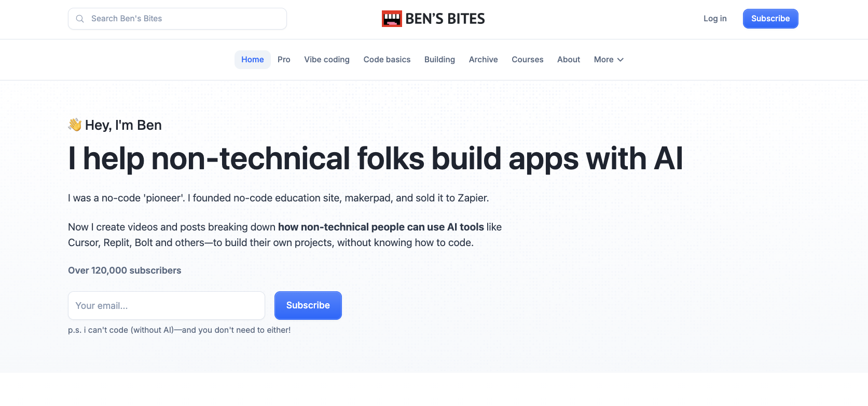
Task: Focus the Search Ben's Bites field
Action: pos(177,19)
